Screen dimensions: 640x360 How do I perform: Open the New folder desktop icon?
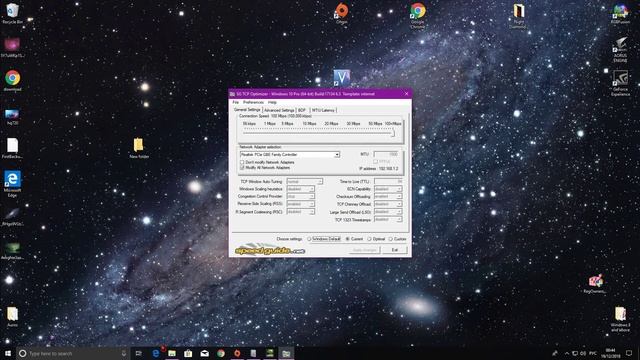[139, 148]
